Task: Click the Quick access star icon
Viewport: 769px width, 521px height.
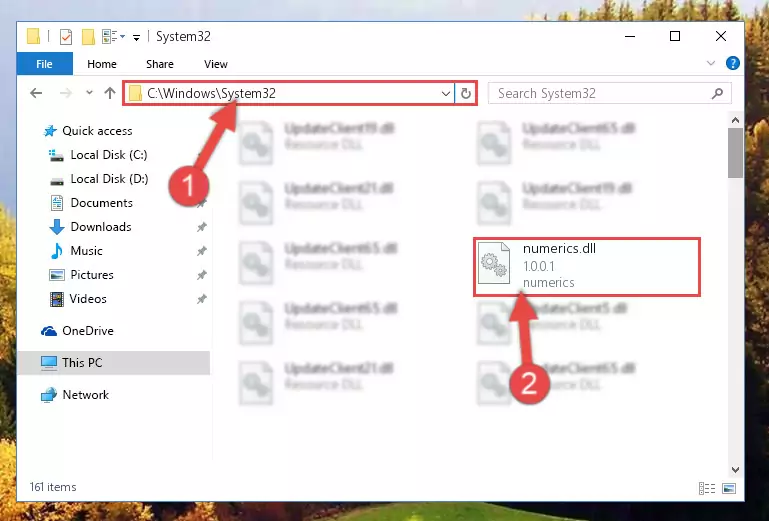Action: click(50, 131)
